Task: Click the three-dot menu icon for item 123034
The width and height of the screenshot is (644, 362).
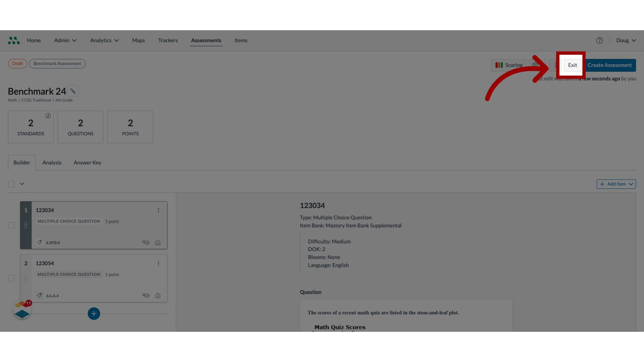Action: tap(158, 210)
